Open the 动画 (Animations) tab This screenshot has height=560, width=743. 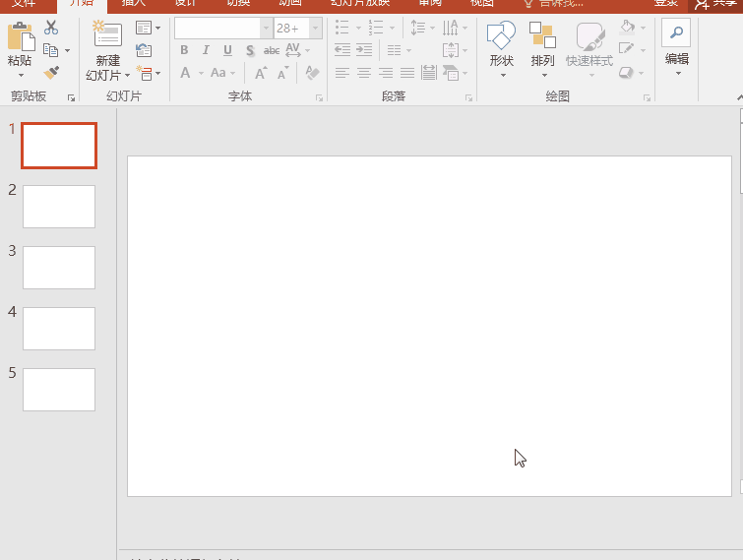pyautogui.click(x=290, y=3)
